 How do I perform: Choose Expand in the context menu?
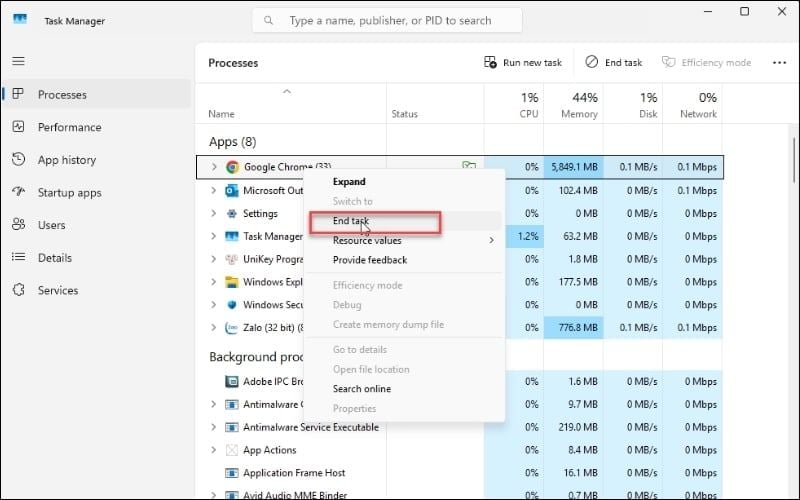pos(404,182)
